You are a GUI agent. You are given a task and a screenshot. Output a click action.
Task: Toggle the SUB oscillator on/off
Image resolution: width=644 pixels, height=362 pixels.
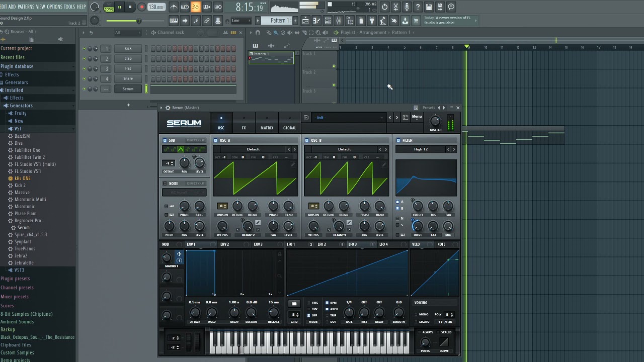point(165,140)
